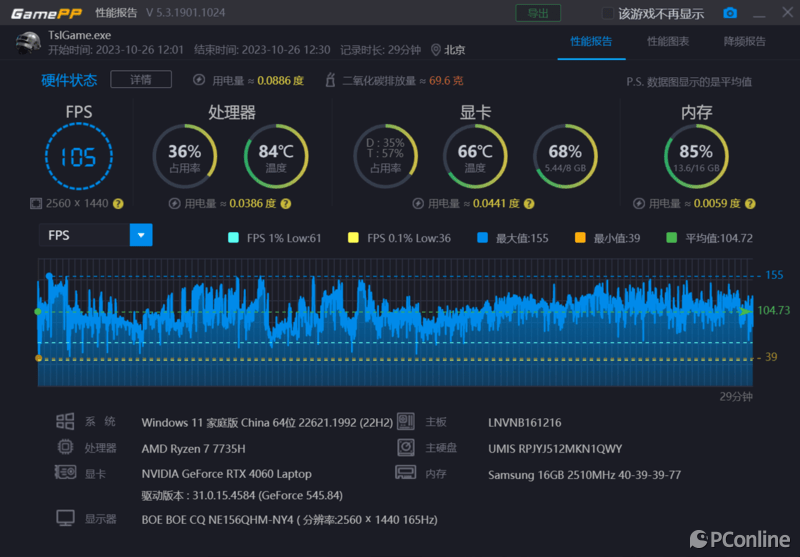Click the GPU 66℃ temperature gauge
The width and height of the screenshot is (800, 557).
click(x=475, y=156)
